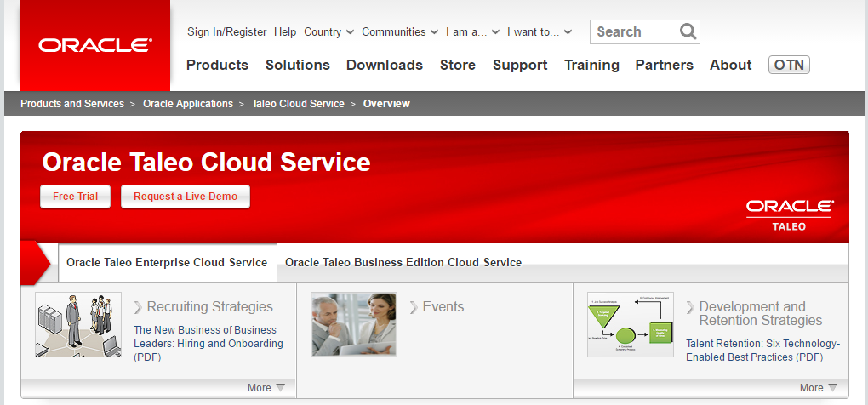Click the search magnifier icon
Image resolution: width=868 pixels, height=405 pixels.
(688, 31)
